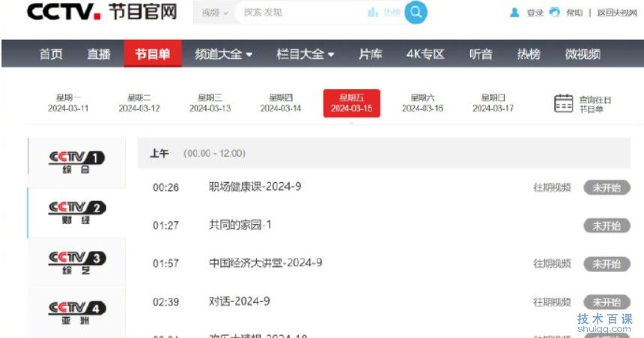
Task: Click 往期视频 for 职场健康课-2024-9
Action: (x=552, y=187)
